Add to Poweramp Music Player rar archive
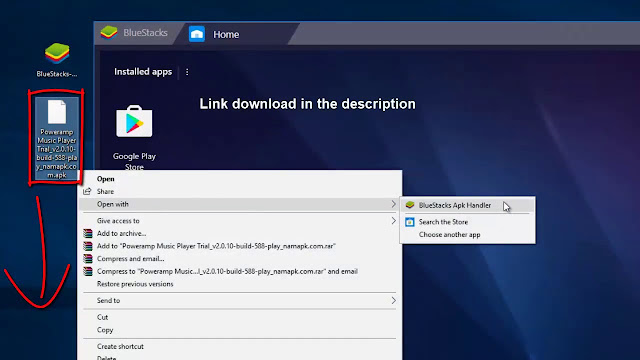 click(216, 246)
